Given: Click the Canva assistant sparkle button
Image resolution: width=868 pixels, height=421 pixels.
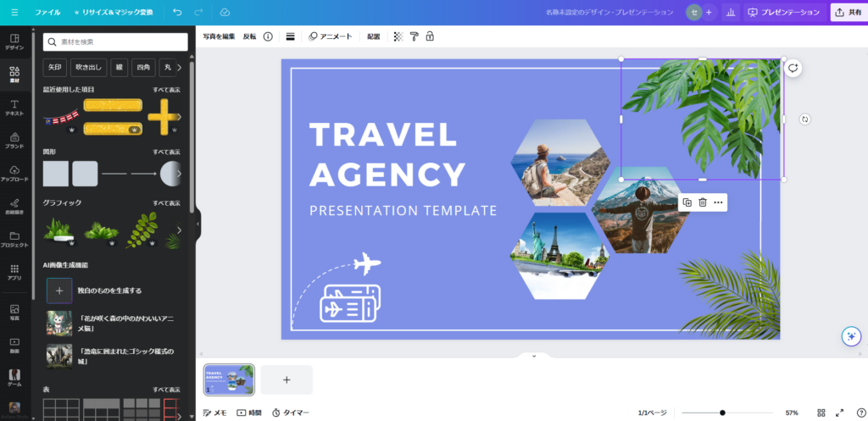Looking at the screenshot, I should point(851,335).
